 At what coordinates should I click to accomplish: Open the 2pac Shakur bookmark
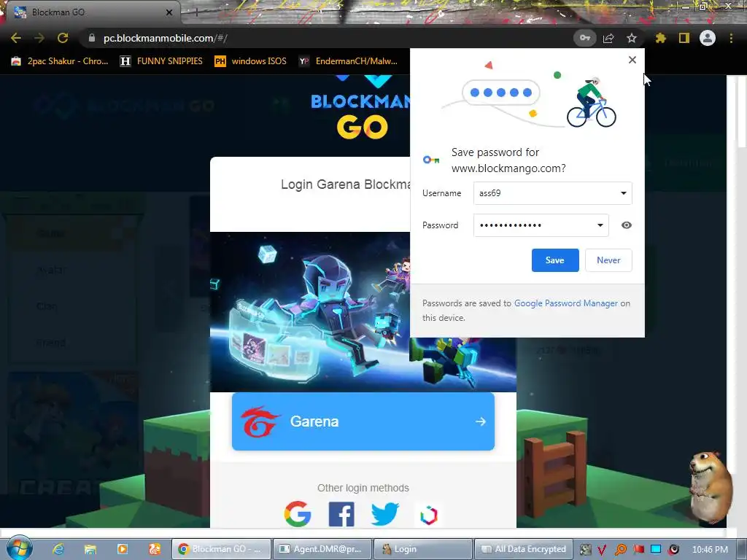point(60,61)
